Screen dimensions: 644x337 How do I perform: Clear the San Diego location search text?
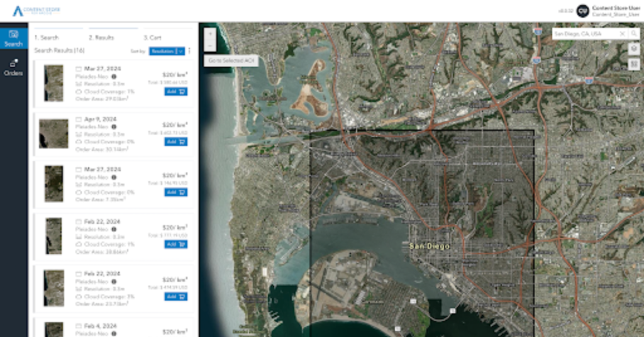coord(622,33)
